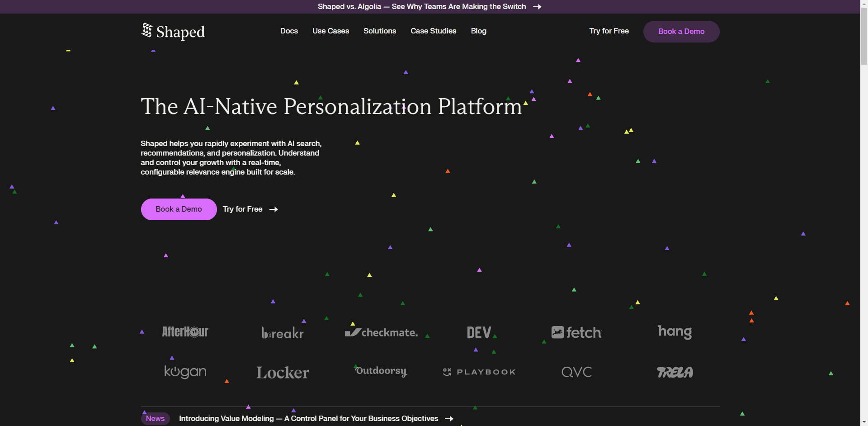Viewport: 868px width, 426px height.
Task: Click the QVC logo
Action: point(576,372)
